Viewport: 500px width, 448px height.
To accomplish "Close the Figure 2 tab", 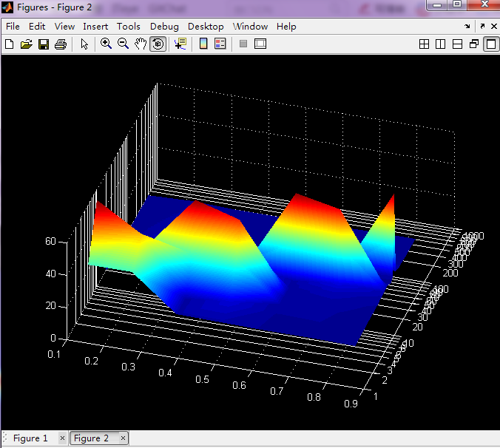I will [123, 438].
